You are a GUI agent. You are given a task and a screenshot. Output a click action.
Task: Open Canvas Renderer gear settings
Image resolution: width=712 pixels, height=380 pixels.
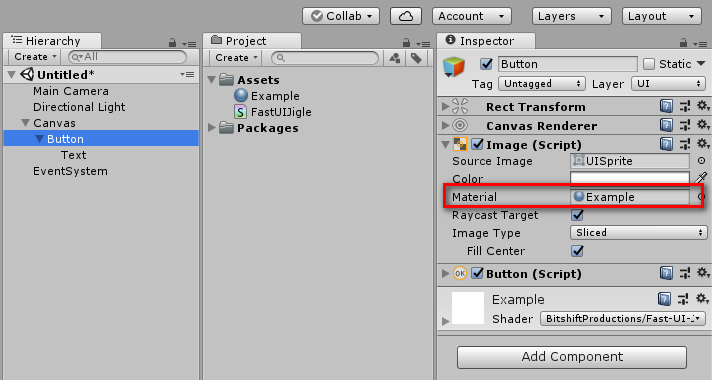pyautogui.click(x=702, y=125)
